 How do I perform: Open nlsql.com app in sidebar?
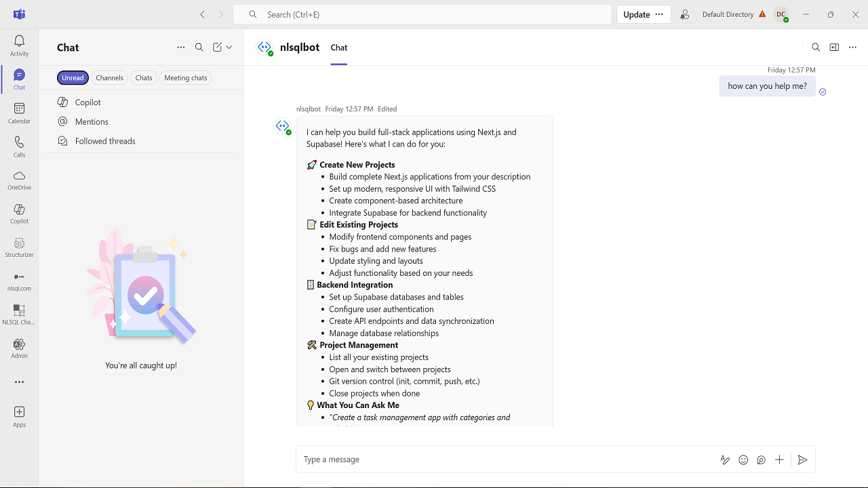(x=19, y=281)
